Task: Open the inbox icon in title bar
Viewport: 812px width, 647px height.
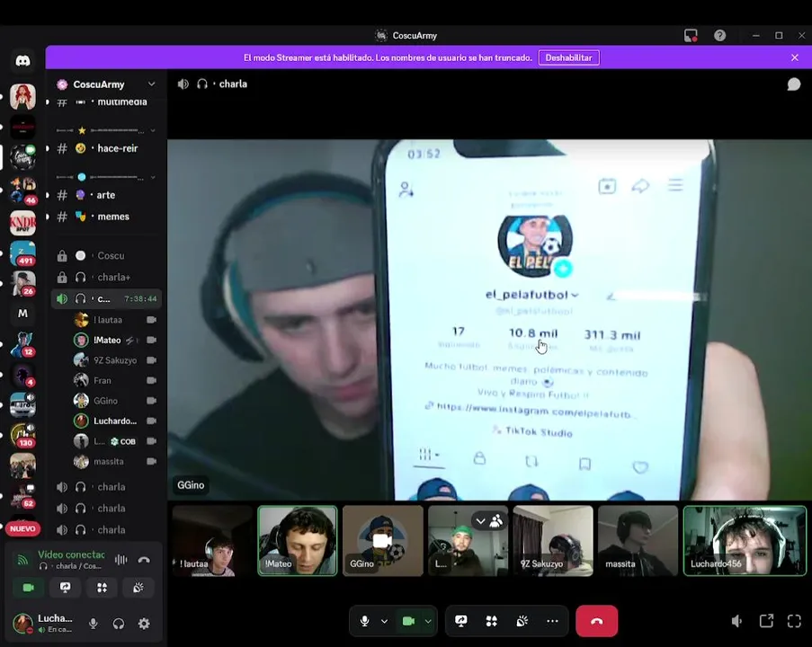Action: (691, 36)
